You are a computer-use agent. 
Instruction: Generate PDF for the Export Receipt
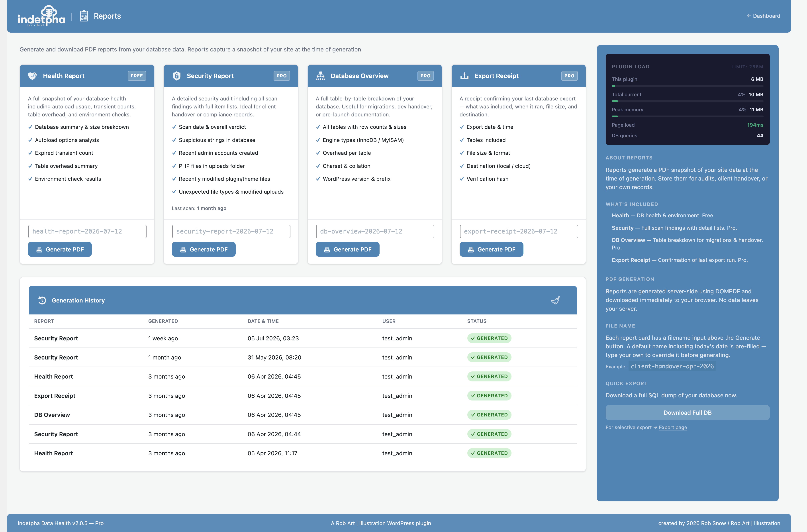(491, 249)
